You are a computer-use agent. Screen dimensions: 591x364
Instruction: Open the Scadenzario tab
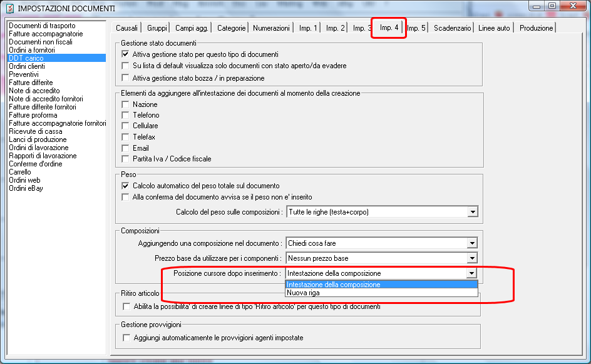click(x=452, y=28)
